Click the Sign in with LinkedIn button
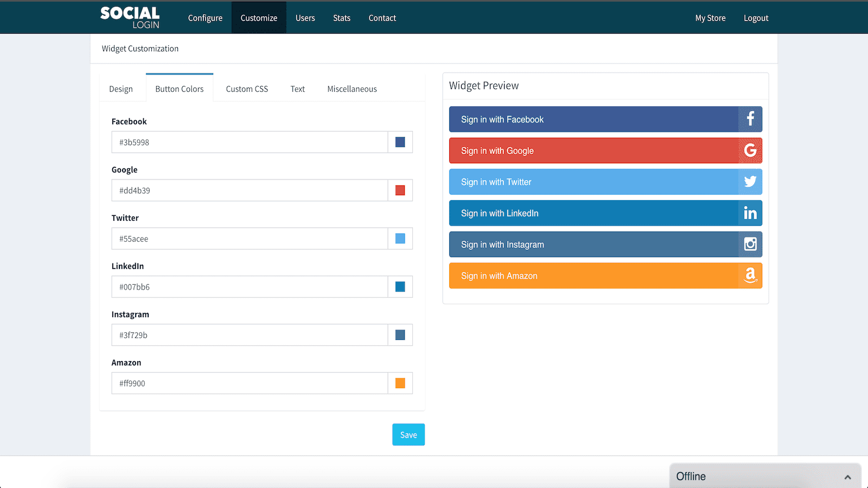Screen dimensions: 868x488 pyautogui.click(x=605, y=213)
